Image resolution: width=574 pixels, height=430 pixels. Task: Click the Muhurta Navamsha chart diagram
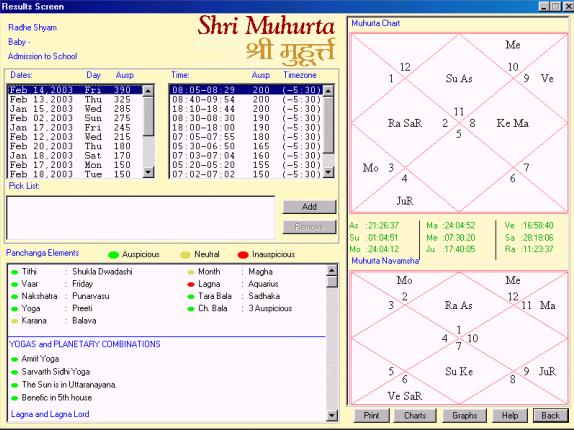tap(459, 338)
